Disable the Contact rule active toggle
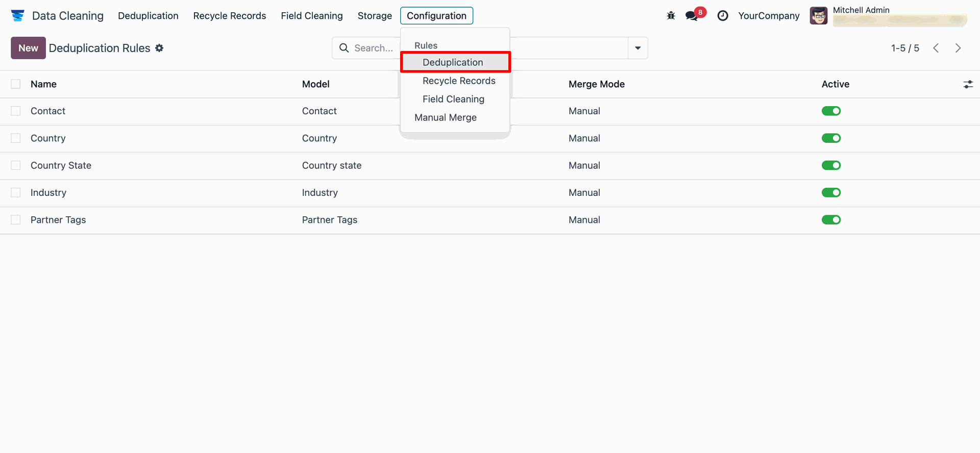980x453 pixels. pos(831,111)
